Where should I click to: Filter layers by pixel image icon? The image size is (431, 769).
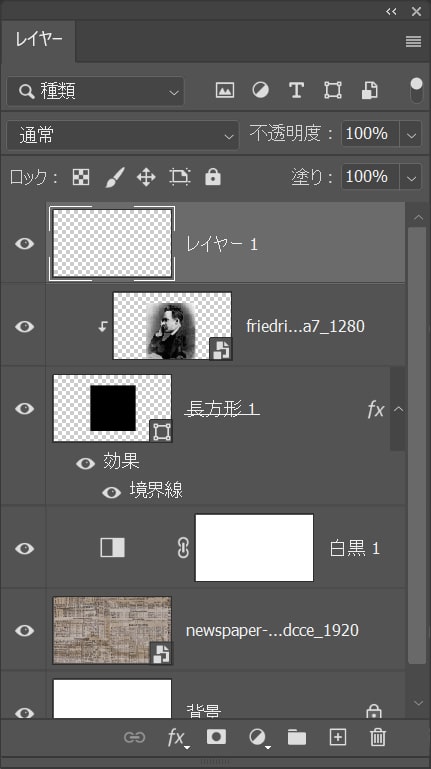pyautogui.click(x=225, y=90)
